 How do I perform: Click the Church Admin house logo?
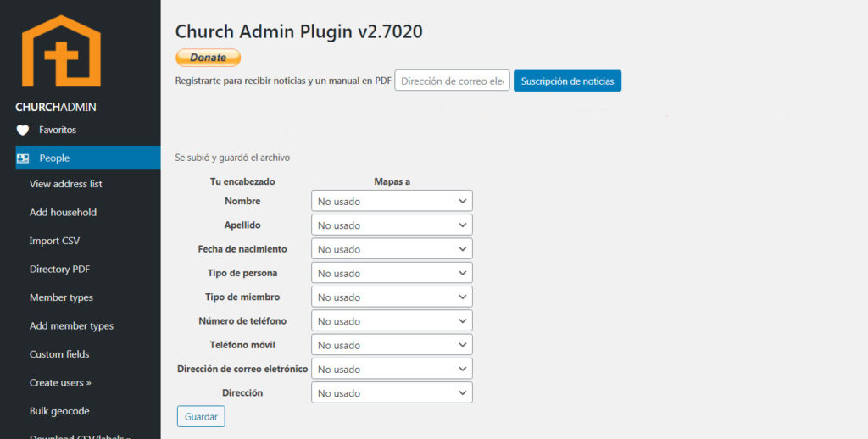pos(61,51)
